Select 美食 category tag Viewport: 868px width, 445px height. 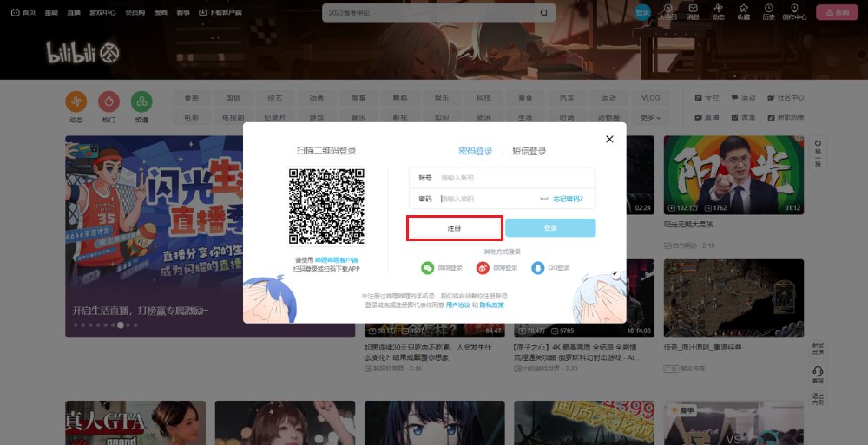[x=525, y=98]
